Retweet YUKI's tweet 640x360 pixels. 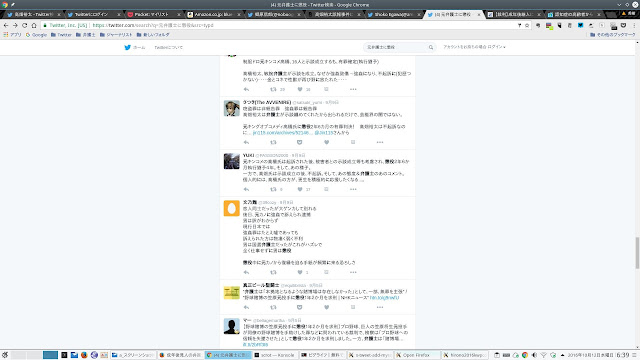click(x=273, y=189)
